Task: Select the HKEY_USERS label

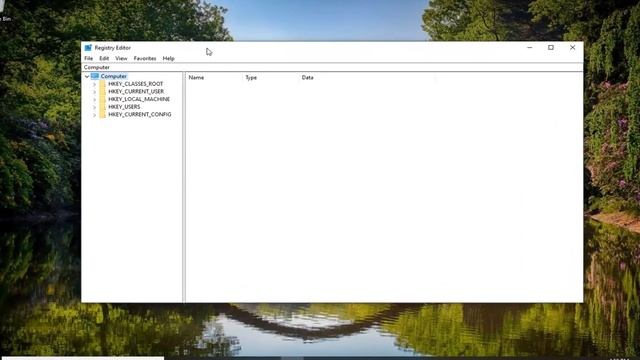Action: click(124, 107)
